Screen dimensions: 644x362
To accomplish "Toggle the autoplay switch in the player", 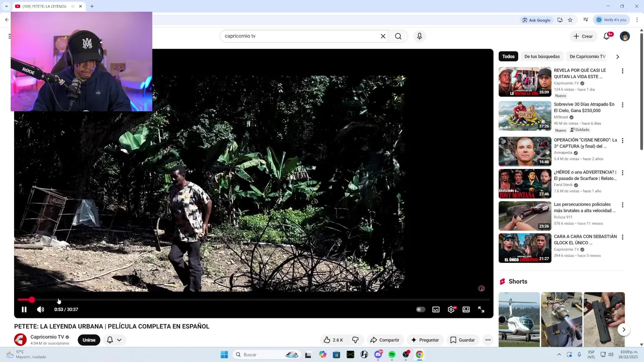I will [421, 310].
